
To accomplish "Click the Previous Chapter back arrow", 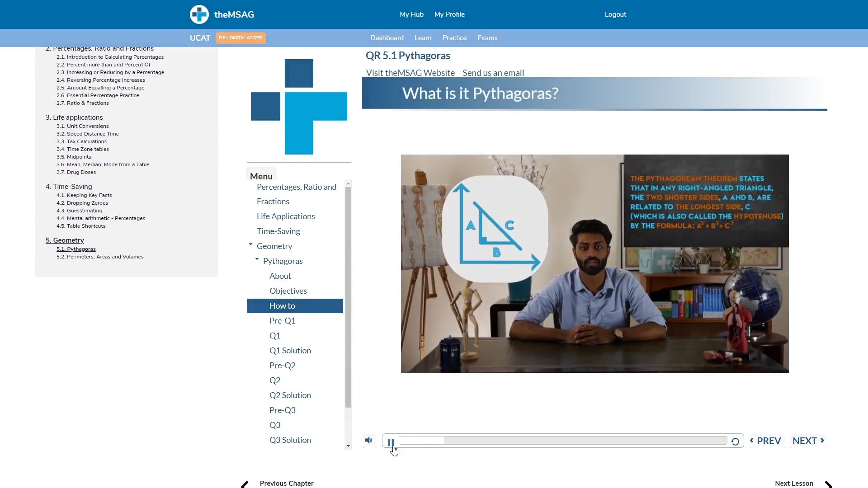I will 245,484.
